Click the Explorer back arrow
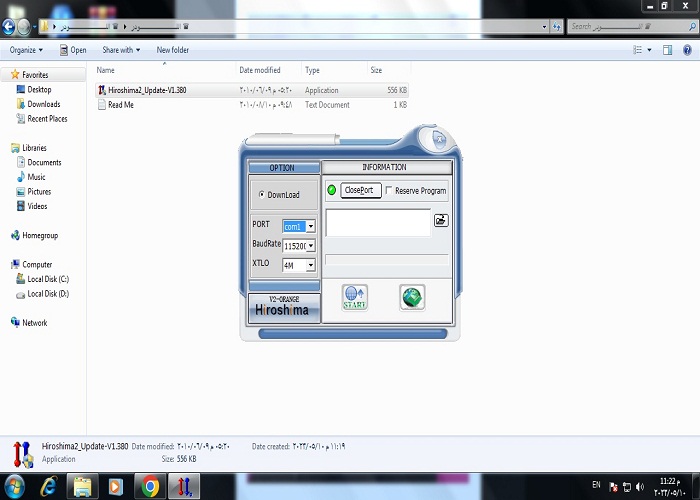Viewport: 700px width, 500px height. [x=8, y=27]
